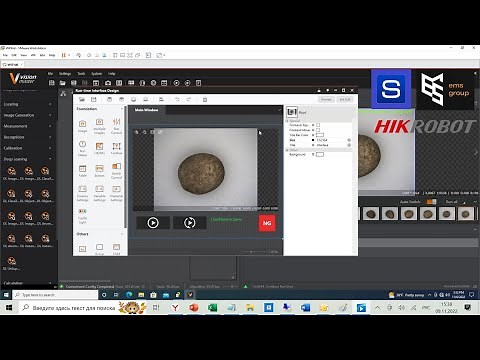The height and width of the screenshot is (360, 480).
Task: Select the last stone thumbnail in image strip
Action: tap(466, 214)
